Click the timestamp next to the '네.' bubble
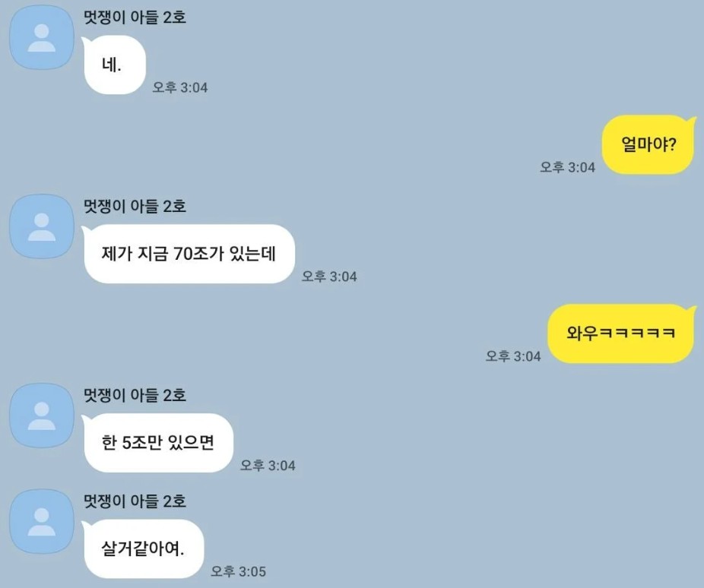The width and height of the screenshot is (704, 588). [180, 87]
